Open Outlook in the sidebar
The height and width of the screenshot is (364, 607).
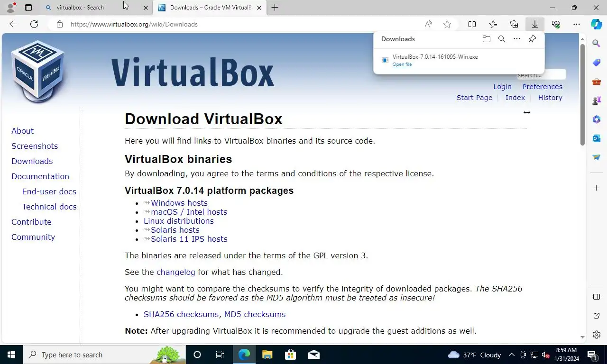597,138
